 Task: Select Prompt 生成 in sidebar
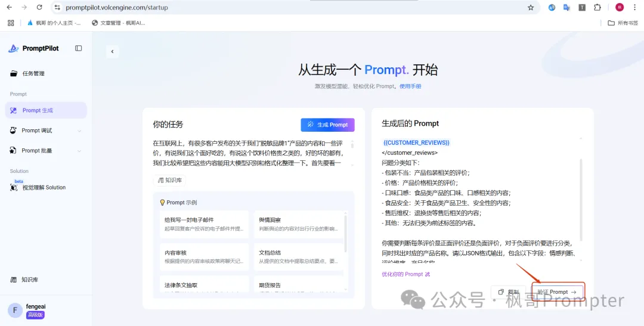point(46,110)
